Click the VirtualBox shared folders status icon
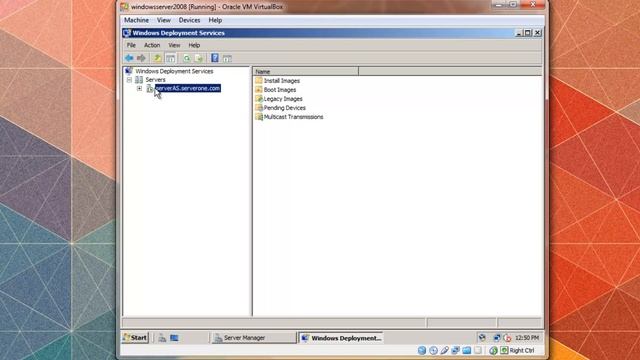 coord(467,350)
